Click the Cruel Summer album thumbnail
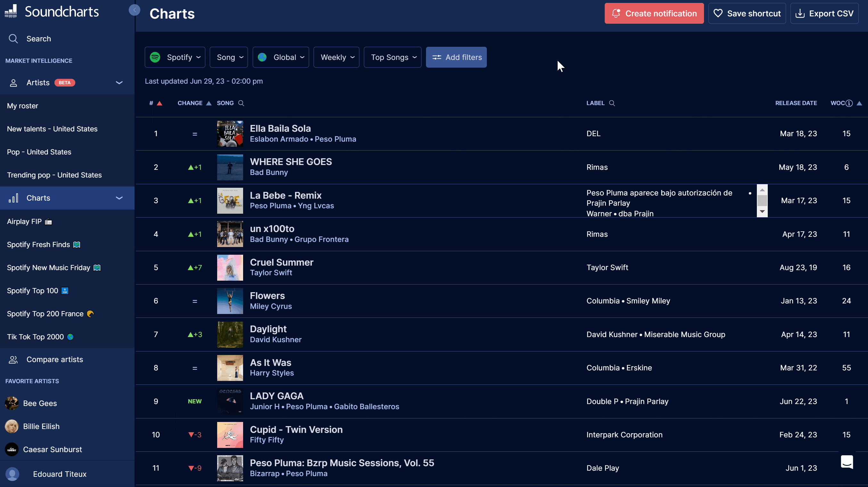 tap(230, 268)
